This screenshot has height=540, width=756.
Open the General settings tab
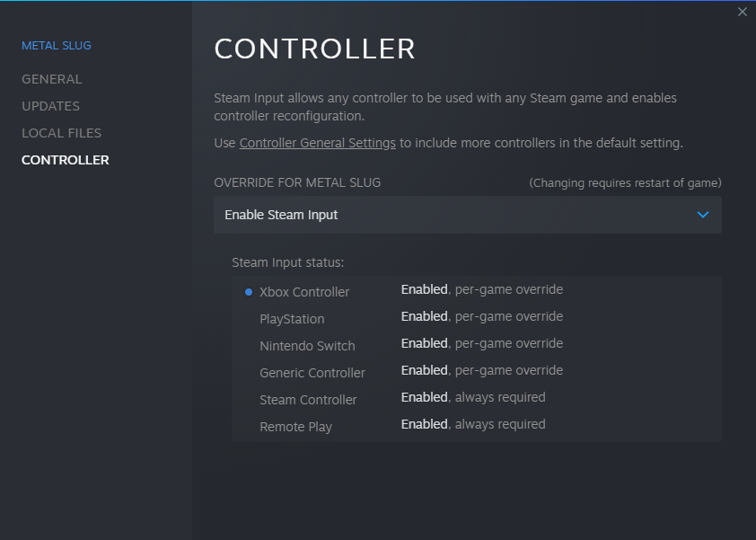51,79
